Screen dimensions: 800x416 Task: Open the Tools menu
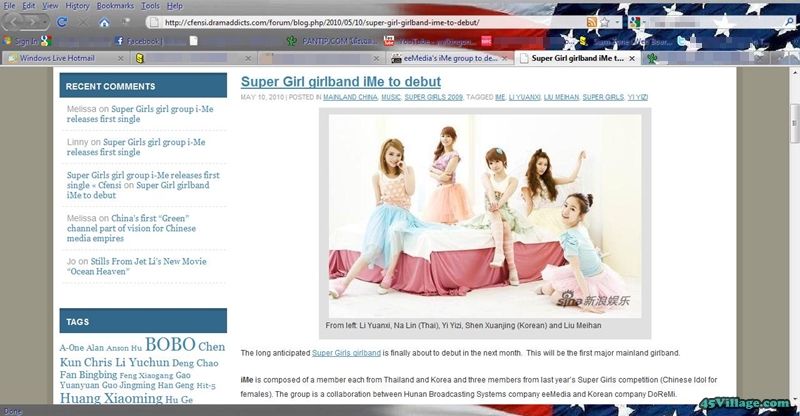[151, 6]
